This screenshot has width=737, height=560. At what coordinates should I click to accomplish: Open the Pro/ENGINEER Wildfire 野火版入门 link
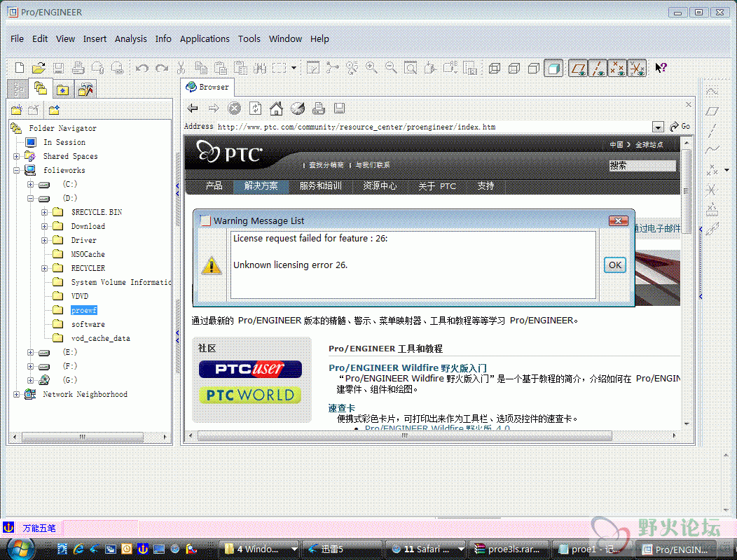[x=408, y=368]
